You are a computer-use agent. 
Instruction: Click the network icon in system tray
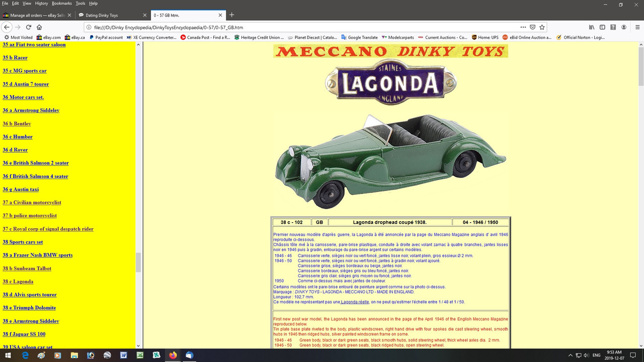pos(578,355)
